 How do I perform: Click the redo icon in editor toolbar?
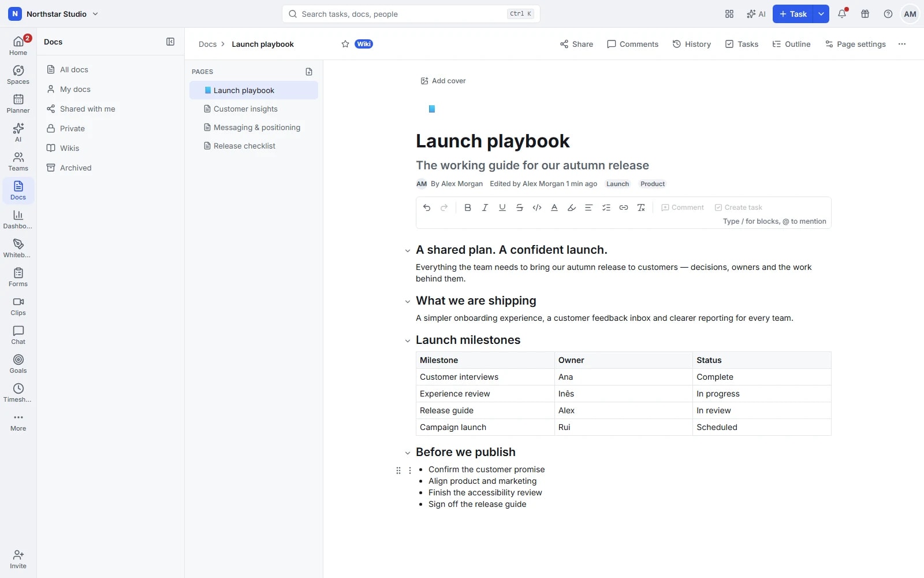pos(444,208)
